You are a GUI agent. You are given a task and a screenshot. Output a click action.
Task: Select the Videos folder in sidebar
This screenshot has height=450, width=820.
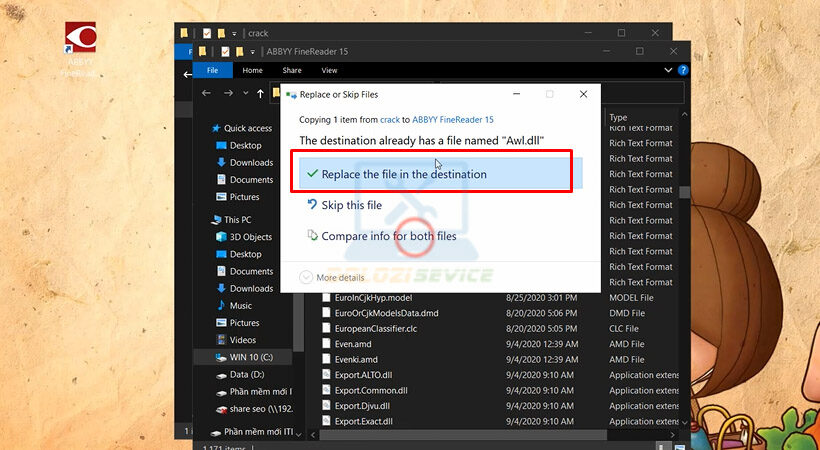coord(243,340)
